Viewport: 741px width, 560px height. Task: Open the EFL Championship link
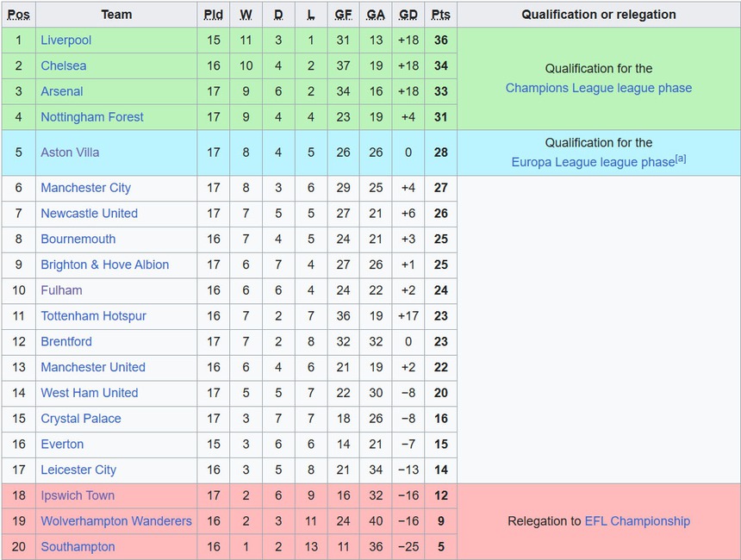coord(637,521)
